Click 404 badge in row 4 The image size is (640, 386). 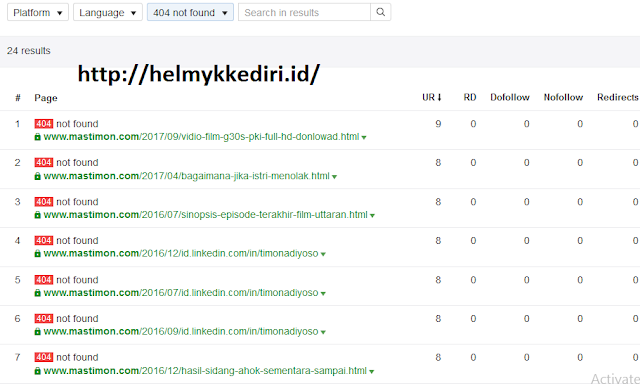(44, 240)
